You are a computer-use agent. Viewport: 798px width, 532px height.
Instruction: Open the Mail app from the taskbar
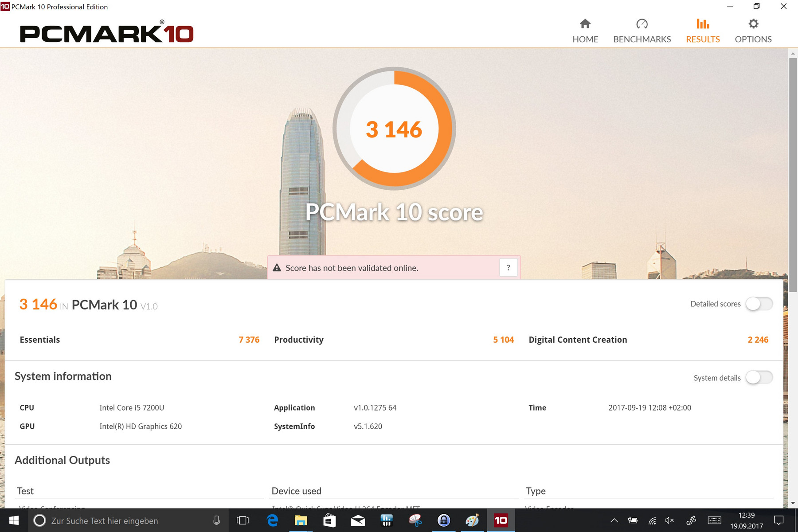coord(358,520)
